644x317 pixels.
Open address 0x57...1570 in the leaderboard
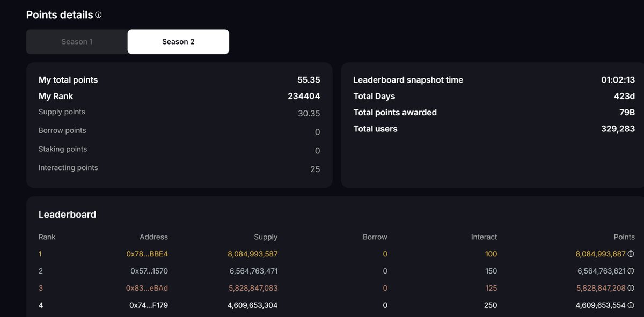click(x=149, y=271)
